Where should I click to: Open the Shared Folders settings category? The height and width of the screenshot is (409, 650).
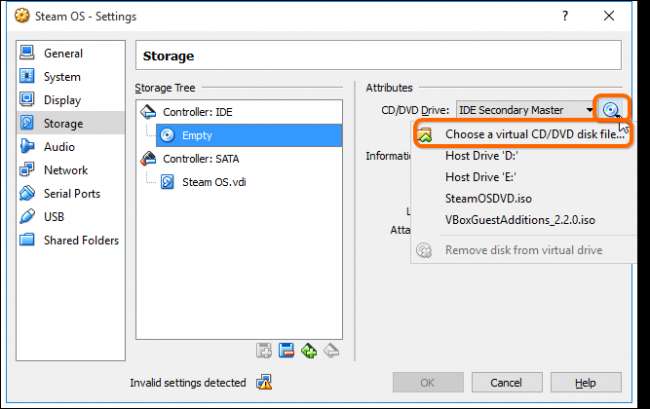pos(80,240)
